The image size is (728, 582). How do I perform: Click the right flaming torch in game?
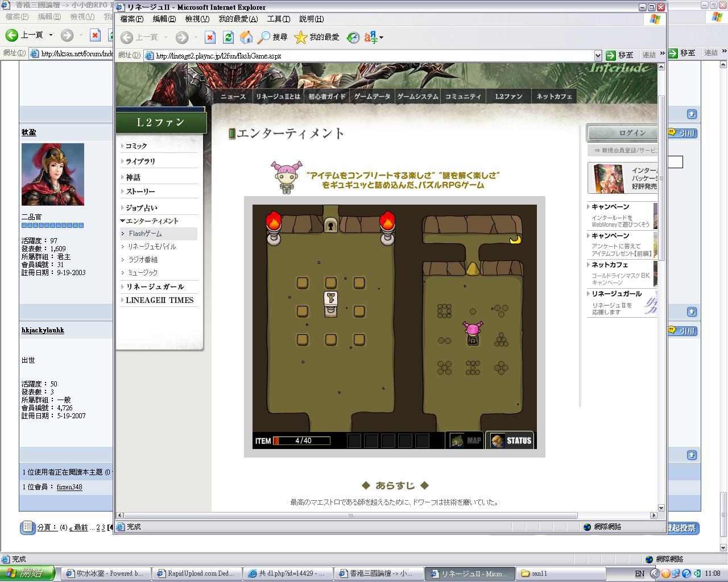pos(387,227)
